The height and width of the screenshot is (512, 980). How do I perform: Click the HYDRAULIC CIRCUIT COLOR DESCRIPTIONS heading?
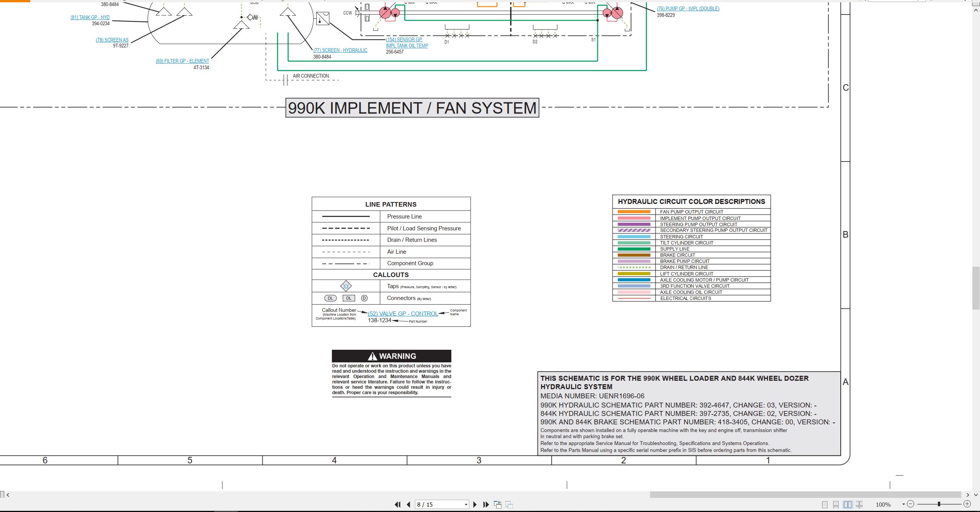[x=691, y=202]
